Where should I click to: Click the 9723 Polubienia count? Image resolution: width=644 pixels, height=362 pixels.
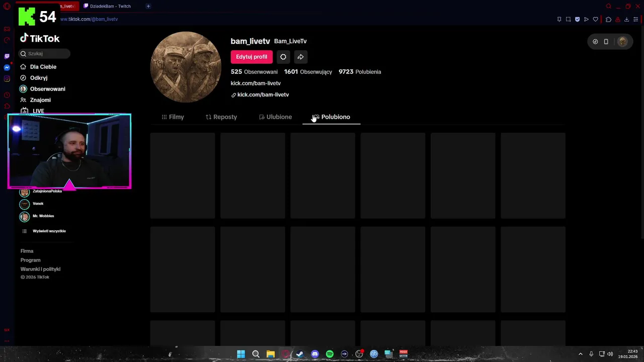(x=360, y=72)
